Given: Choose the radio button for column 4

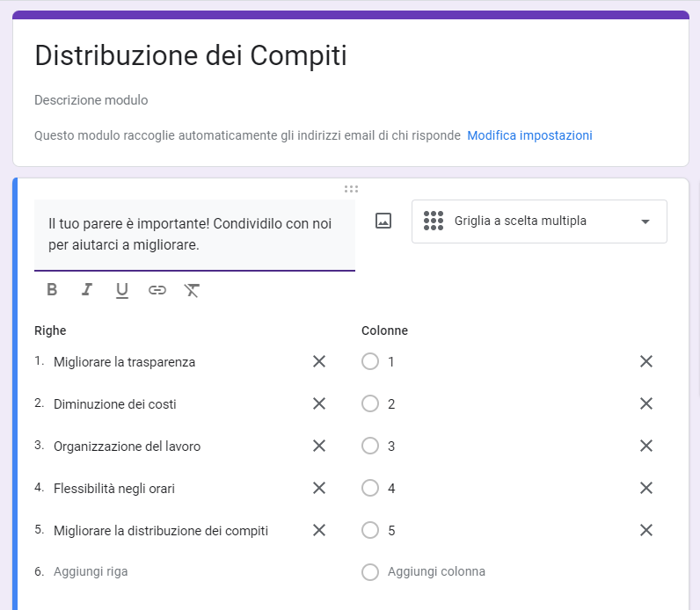Looking at the screenshot, I should (x=370, y=488).
